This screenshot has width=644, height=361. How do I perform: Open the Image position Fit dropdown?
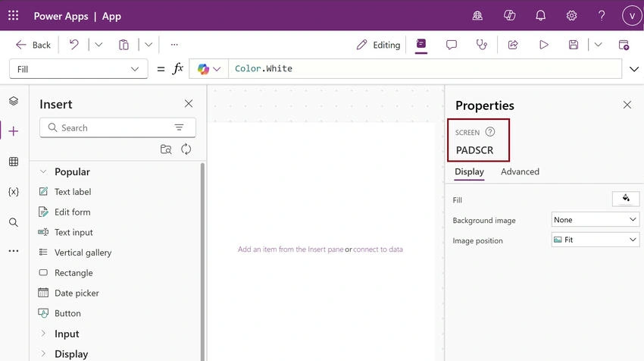[595, 240]
